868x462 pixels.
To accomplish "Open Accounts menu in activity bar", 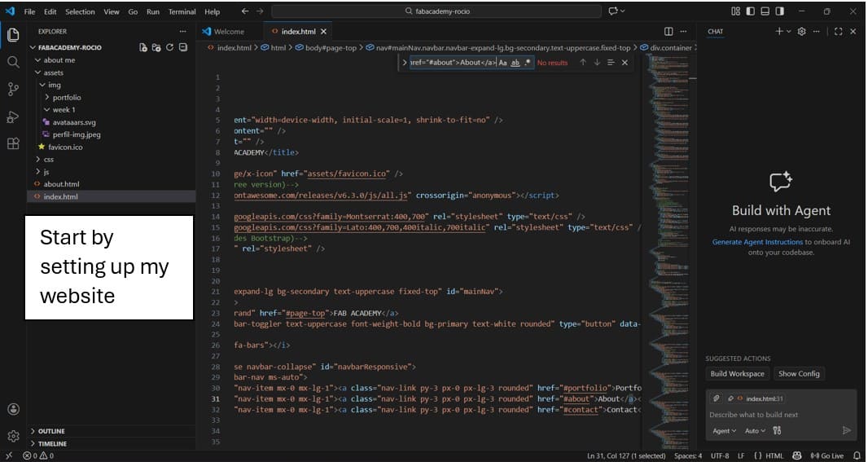I will point(13,409).
